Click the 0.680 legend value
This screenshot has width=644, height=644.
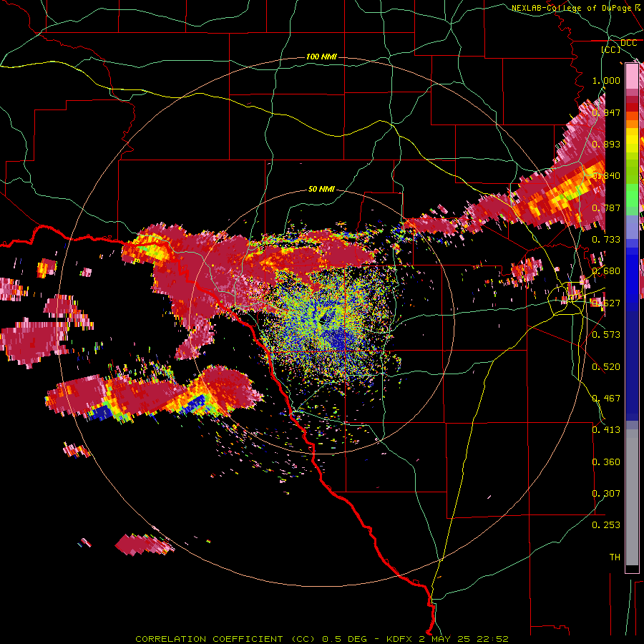(606, 271)
